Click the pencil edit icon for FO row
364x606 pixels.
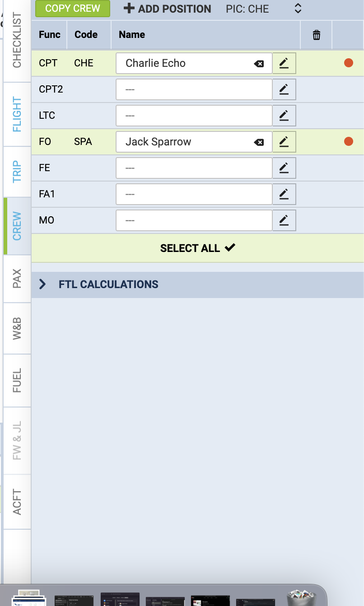pos(284,142)
